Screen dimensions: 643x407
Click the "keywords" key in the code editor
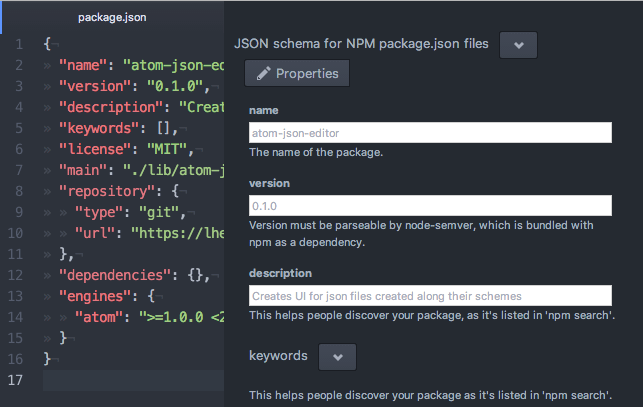coord(97,127)
